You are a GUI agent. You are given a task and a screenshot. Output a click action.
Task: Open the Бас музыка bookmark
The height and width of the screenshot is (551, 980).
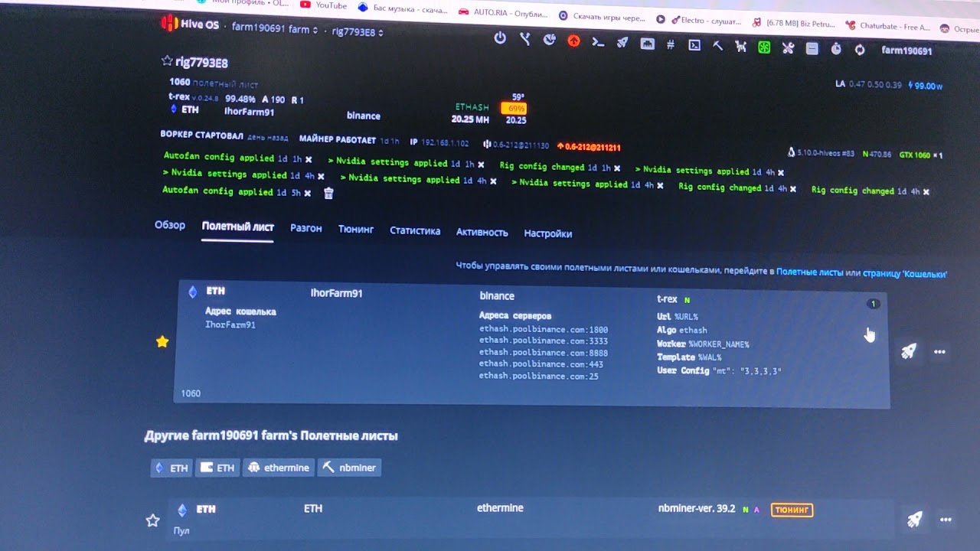pos(401,8)
